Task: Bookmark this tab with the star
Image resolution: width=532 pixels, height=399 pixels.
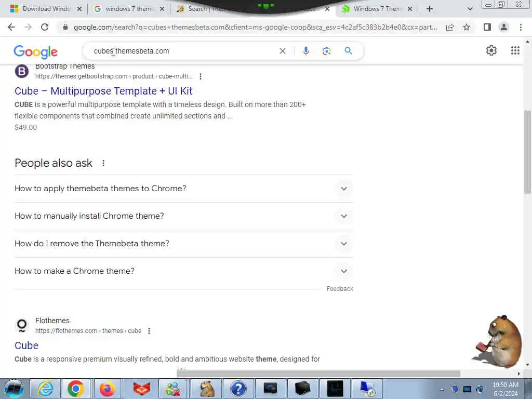Action: (467, 27)
